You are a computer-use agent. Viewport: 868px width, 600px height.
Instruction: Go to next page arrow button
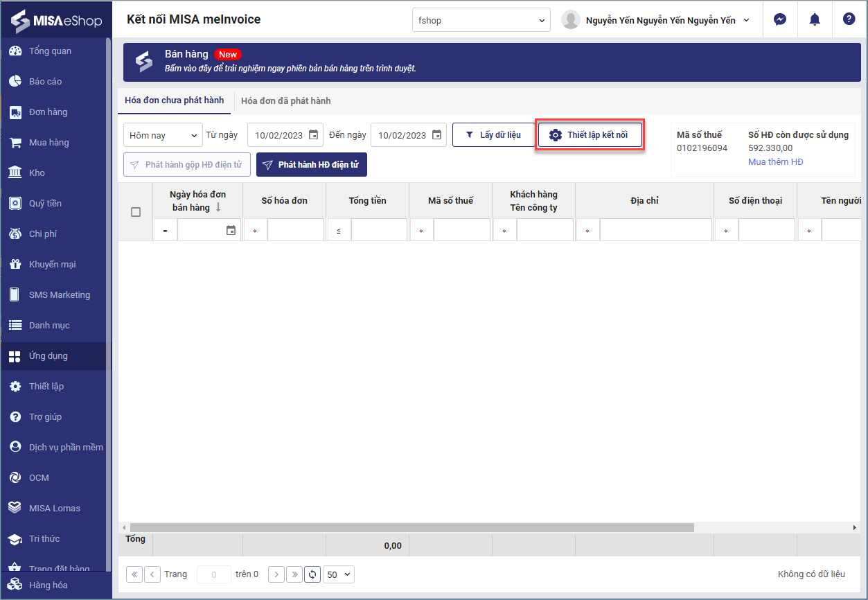coord(276,574)
